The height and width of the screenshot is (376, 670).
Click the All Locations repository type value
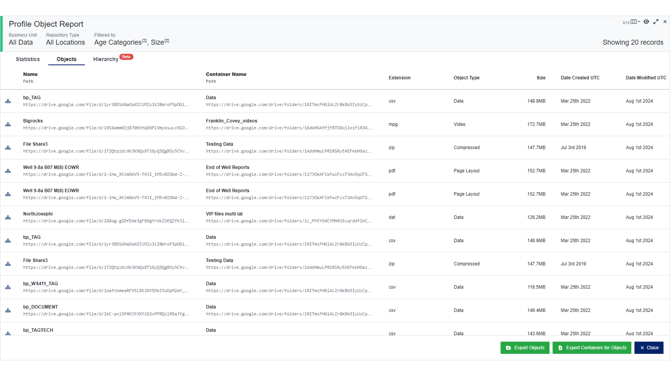[x=65, y=42]
